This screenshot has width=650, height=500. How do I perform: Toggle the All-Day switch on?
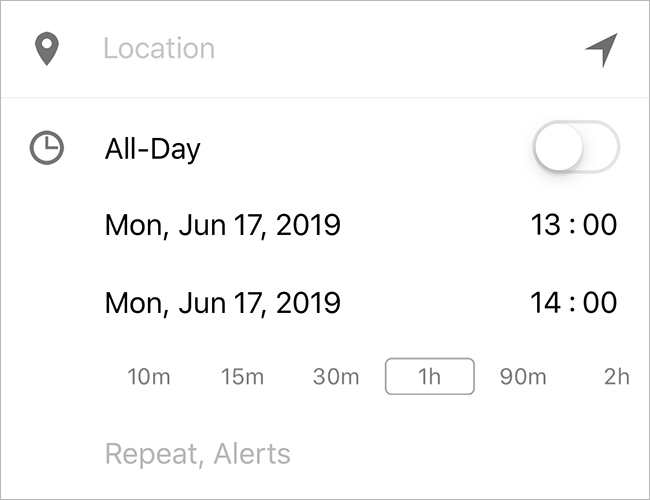click(x=576, y=149)
